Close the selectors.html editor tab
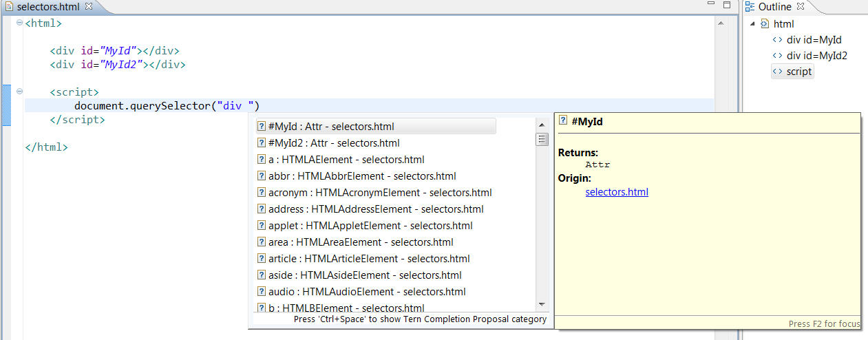This screenshot has height=340, width=868. point(88,6)
